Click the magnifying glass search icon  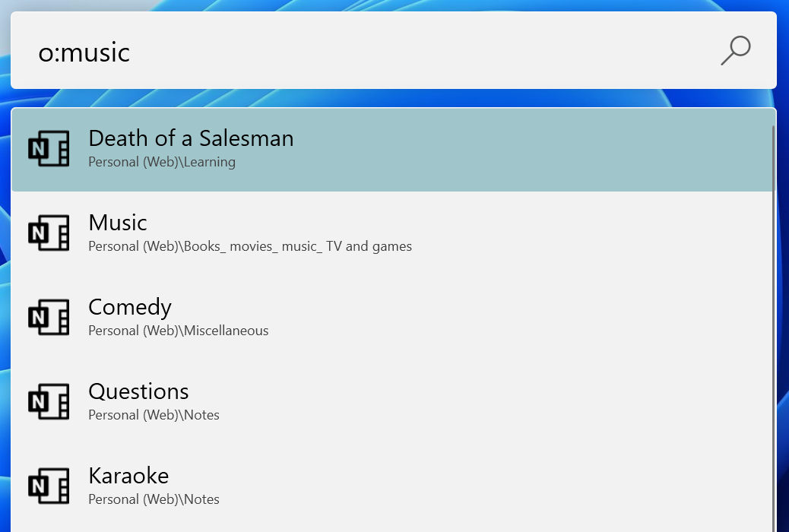(x=734, y=50)
